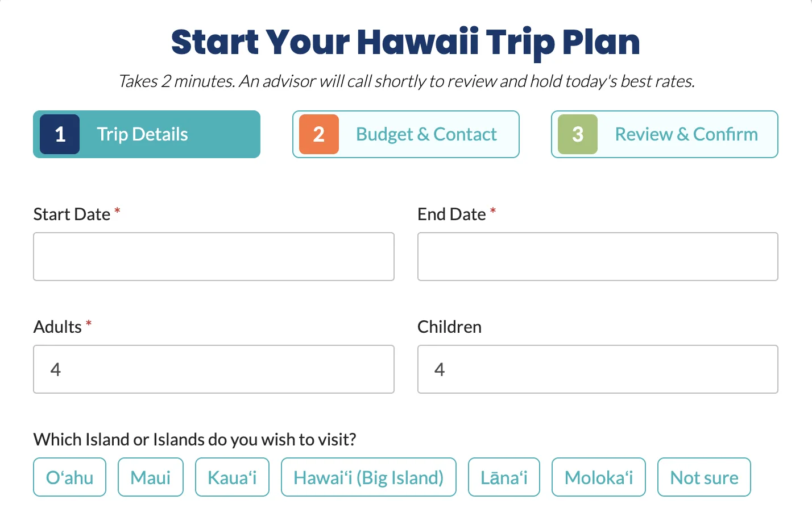The image size is (812, 512).
Task: Open the Review & Confirm step
Action: (x=686, y=134)
